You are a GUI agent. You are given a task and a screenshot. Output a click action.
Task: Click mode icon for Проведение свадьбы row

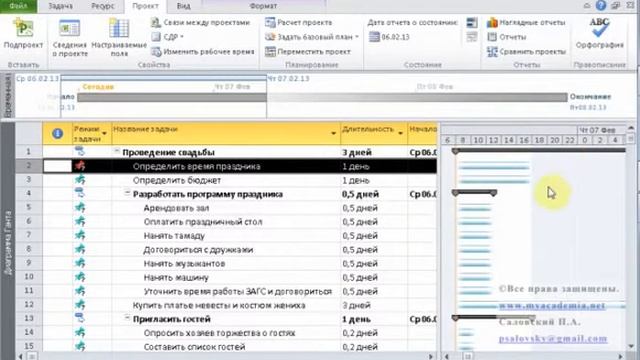[x=80, y=152]
